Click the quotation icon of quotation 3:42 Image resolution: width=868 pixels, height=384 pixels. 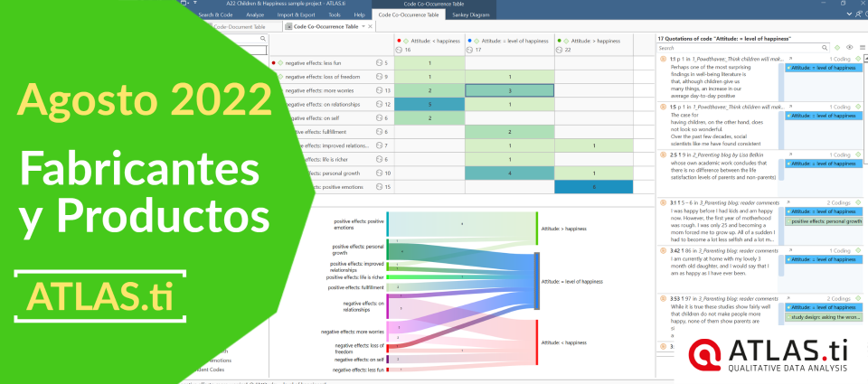[x=663, y=250]
